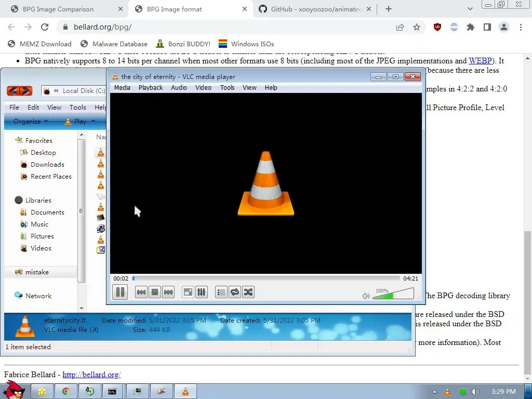Open Malware Database bookmark
The height and width of the screenshot is (399, 532).
pos(114,44)
